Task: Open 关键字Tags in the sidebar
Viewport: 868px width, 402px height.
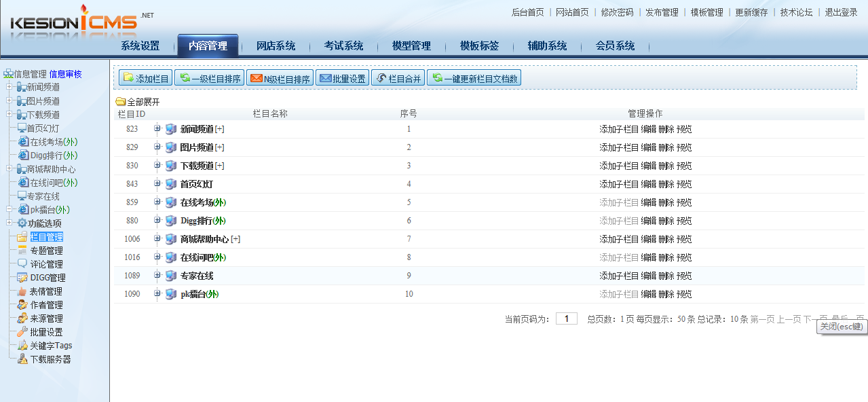Action: [x=50, y=346]
